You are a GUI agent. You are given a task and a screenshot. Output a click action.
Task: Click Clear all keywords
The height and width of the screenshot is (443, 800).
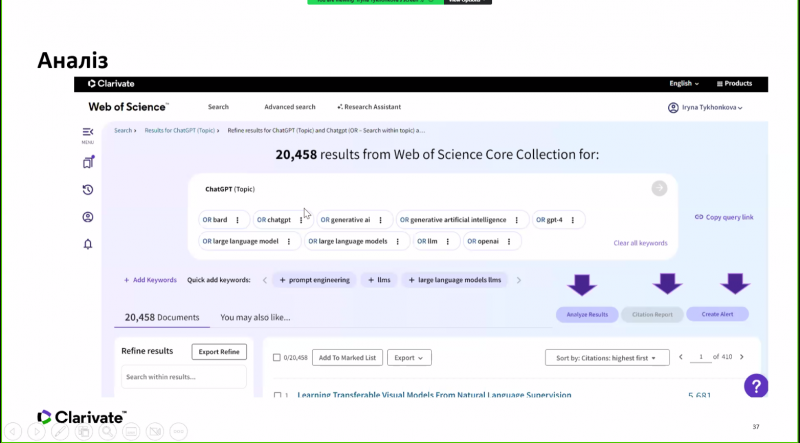point(640,243)
